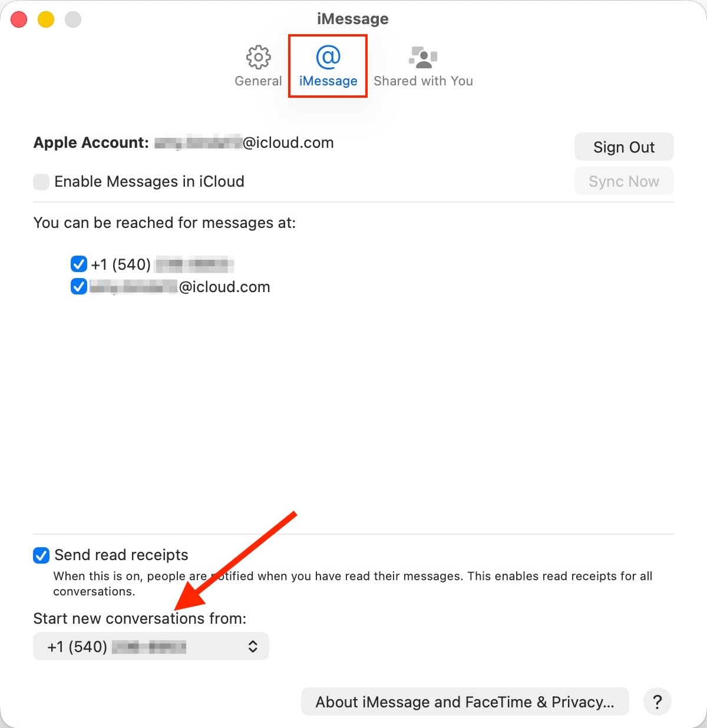Uncheck the @icloud.com reachable address

(x=79, y=287)
